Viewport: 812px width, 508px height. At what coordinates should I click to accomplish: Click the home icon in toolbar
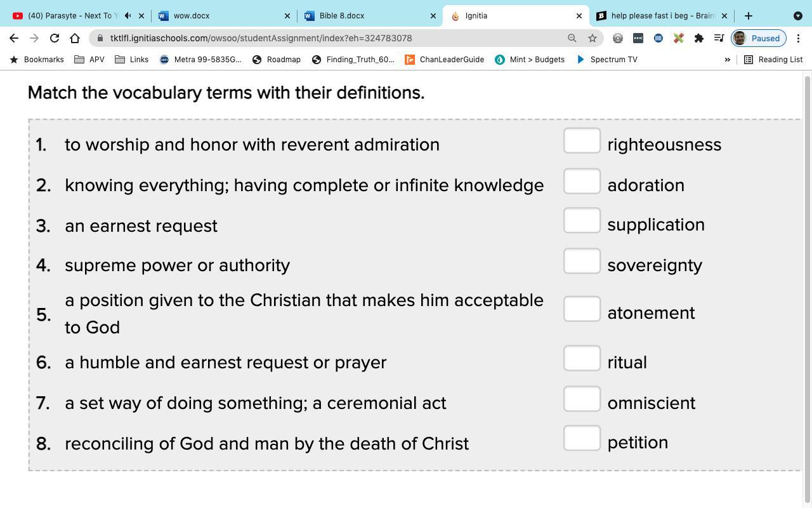75,38
